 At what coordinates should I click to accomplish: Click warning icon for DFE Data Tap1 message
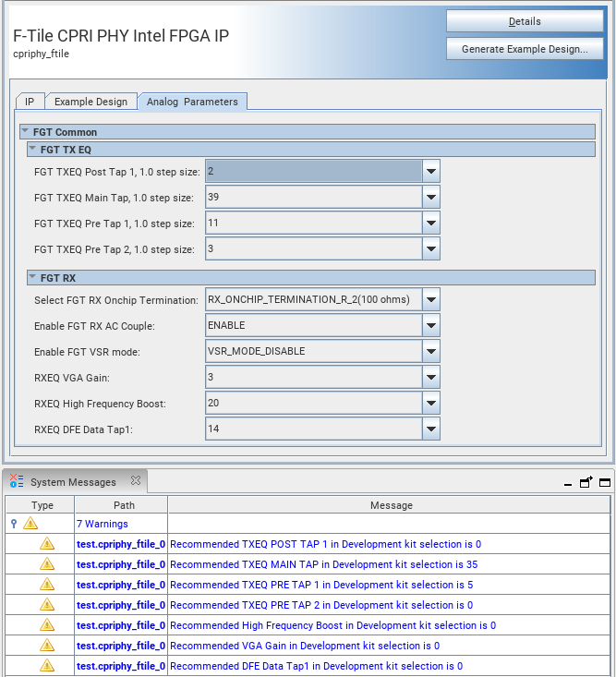tap(47, 665)
